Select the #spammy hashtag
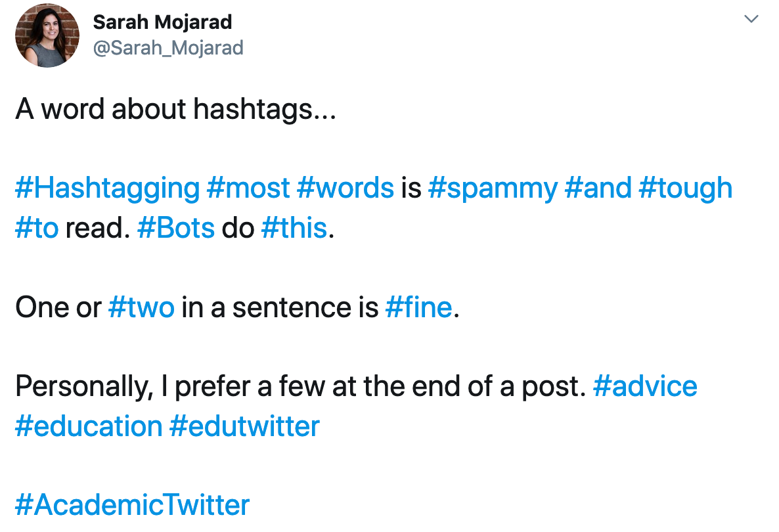 (x=493, y=189)
